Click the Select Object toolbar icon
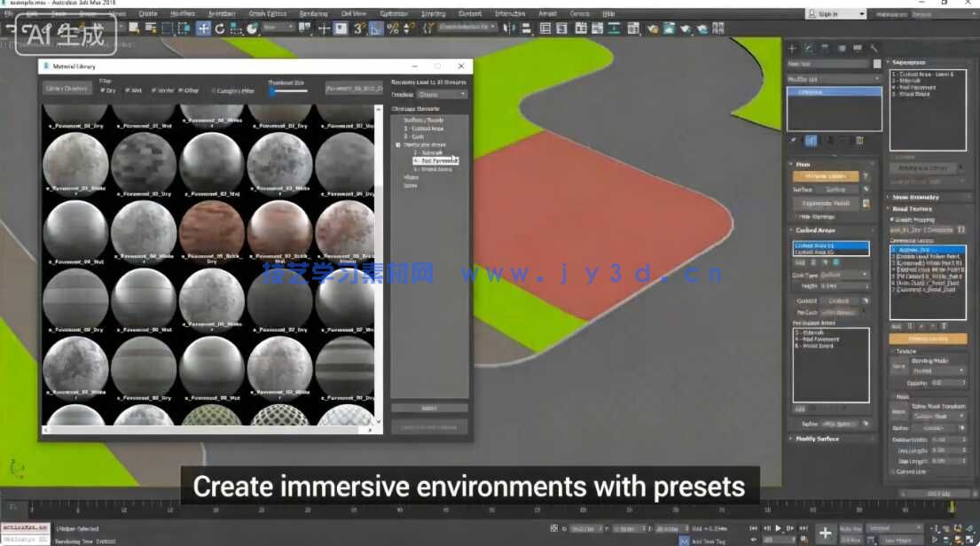The height and width of the screenshot is (546, 980). coord(134,28)
